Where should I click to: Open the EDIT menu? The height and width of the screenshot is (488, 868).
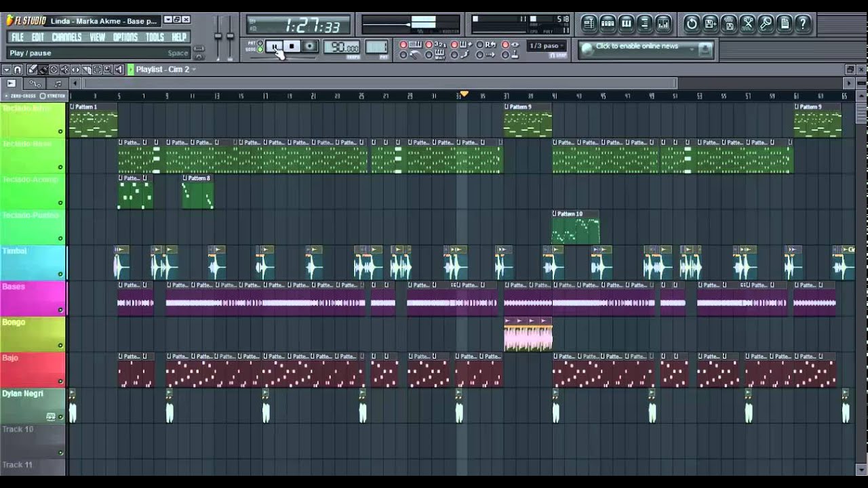click(x=38, y=37)
